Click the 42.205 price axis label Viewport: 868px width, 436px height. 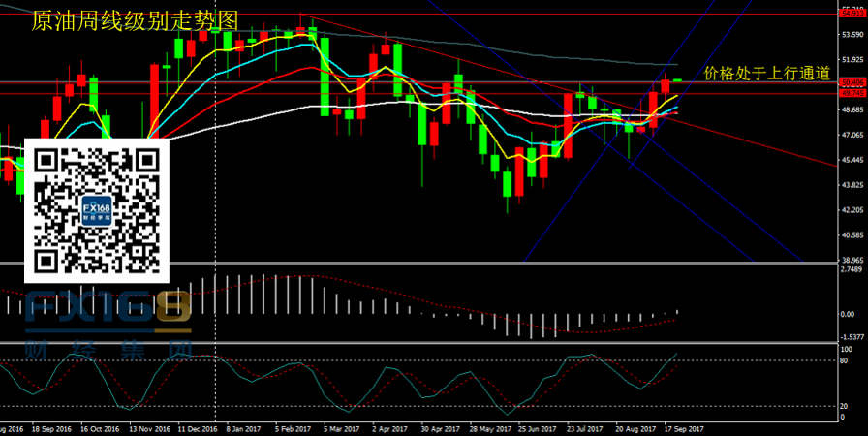point(852,210)
